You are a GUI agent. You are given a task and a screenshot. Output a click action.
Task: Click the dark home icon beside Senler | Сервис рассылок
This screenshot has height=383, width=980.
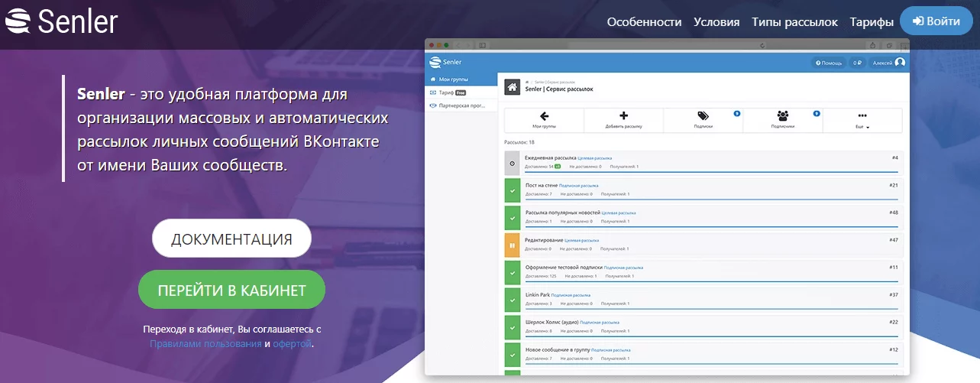(x=513, y=86)
